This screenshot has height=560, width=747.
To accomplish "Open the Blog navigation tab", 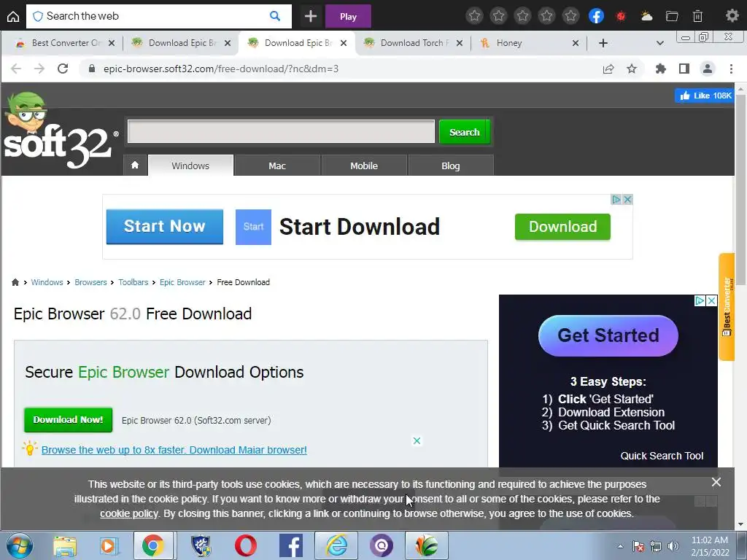I will (x=451, y=166).
